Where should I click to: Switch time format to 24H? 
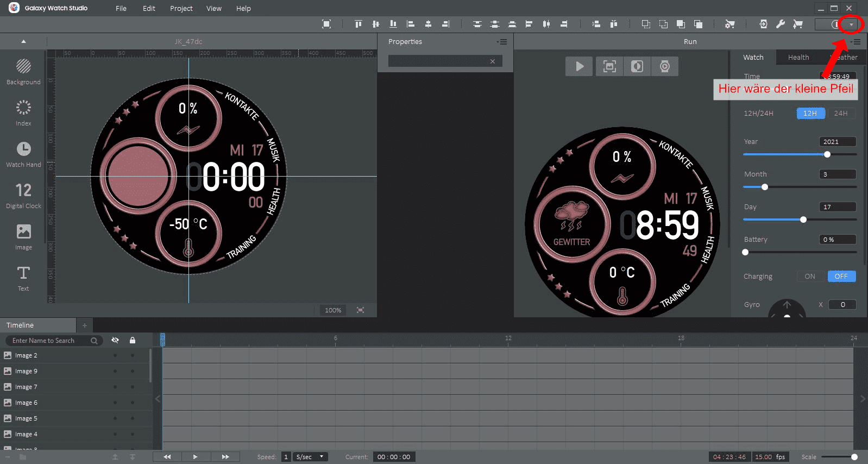pos(840,113)
